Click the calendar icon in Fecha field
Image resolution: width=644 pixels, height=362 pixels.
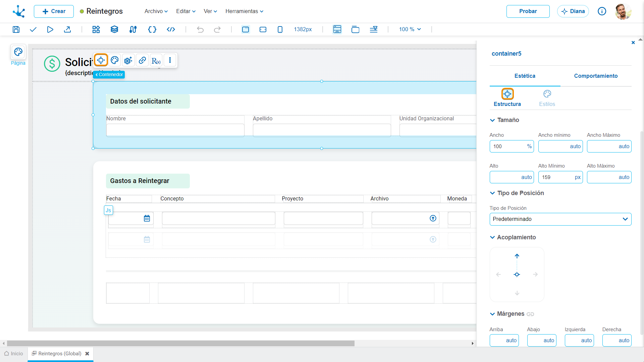[147, 219]
